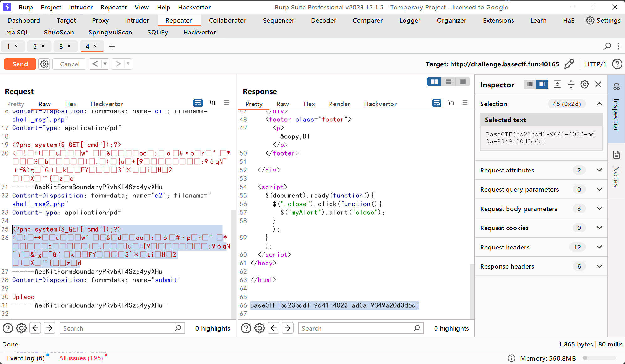
Task: Select top-bottom layout view
Action: [x=449, y=82]
